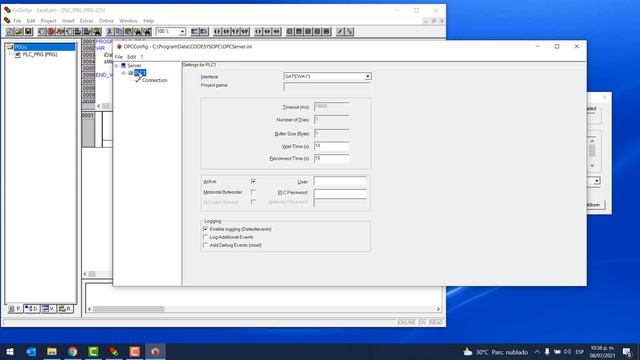Click the Reconnect Time (s) field
Screen dimensions: 640x360
331,158
